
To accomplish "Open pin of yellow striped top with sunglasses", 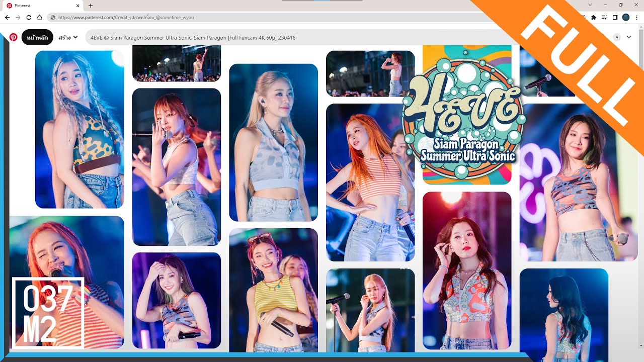I will click(273, 290).
